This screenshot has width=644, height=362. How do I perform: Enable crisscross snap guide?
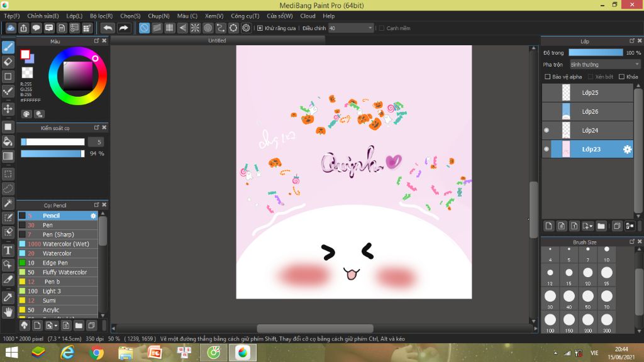pos(170,28)
